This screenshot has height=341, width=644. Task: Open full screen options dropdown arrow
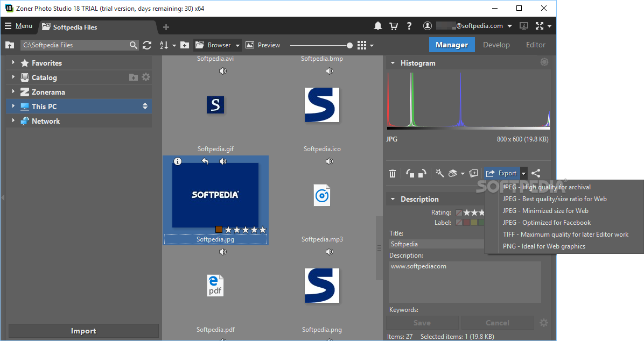(x=550, y=26)
